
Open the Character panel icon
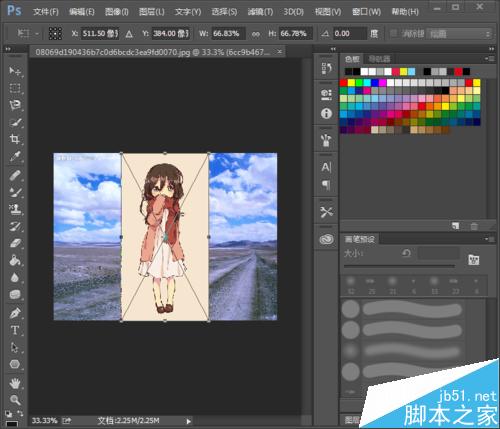tap(326, 167)
